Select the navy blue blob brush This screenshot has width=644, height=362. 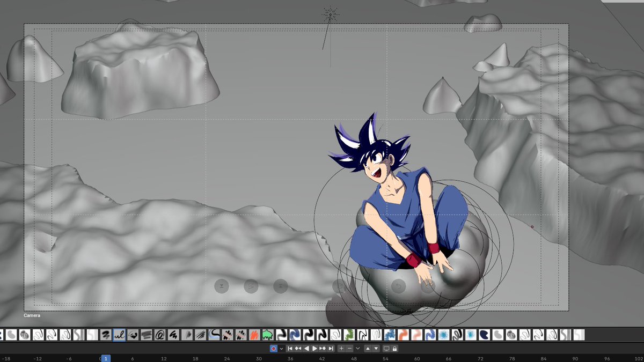[484, 335]
